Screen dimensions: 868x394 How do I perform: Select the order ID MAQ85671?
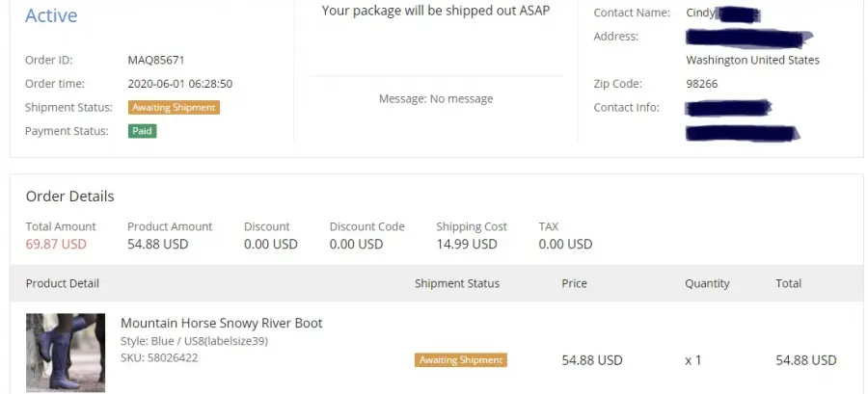[156, 61]
